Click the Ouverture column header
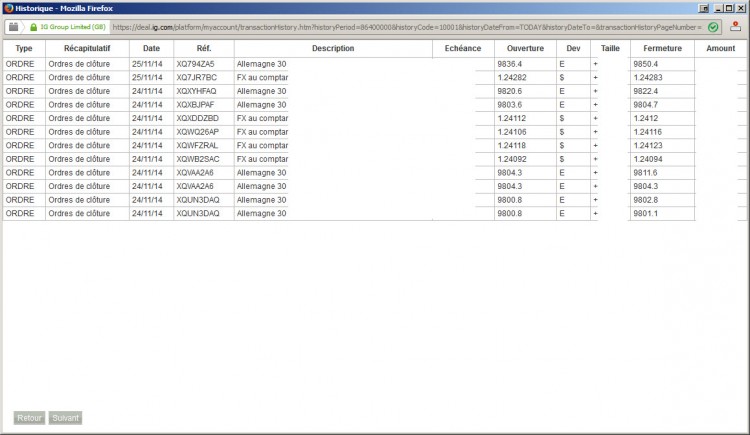750x435 pixels. [x=525, y=48]
